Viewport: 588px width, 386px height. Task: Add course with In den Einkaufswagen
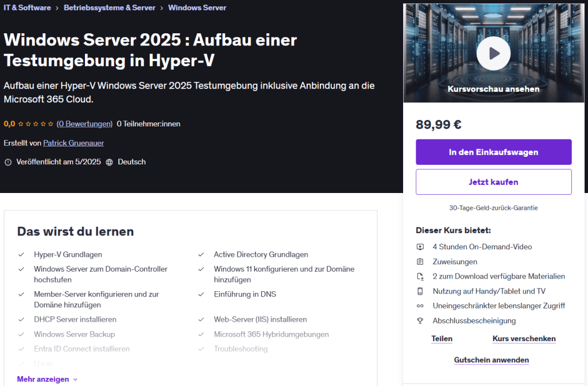493,152
